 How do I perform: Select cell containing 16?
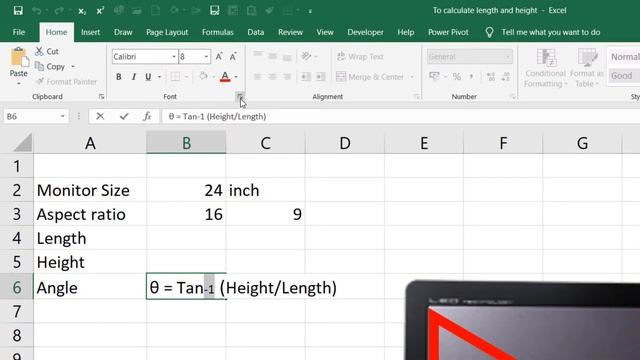(186, 214)
